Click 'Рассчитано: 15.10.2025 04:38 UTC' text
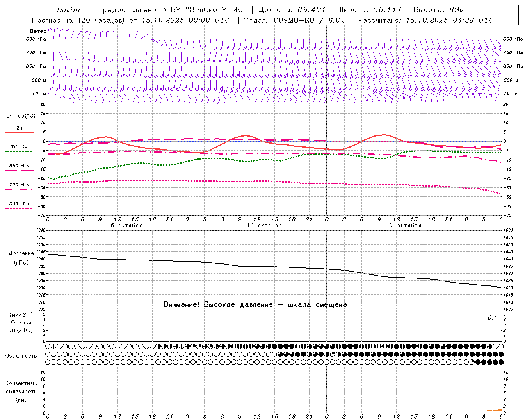525x420 pixels. (x=426, y=20)
